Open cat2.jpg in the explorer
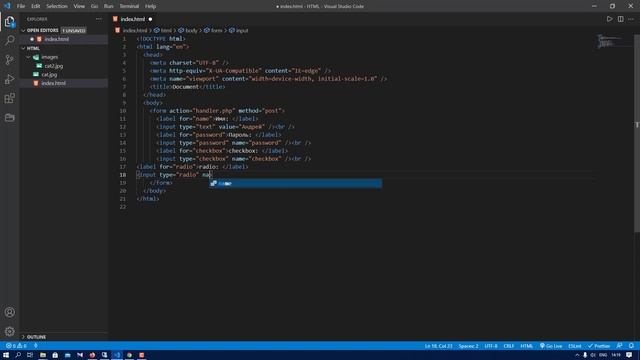 tap(53, 66)
